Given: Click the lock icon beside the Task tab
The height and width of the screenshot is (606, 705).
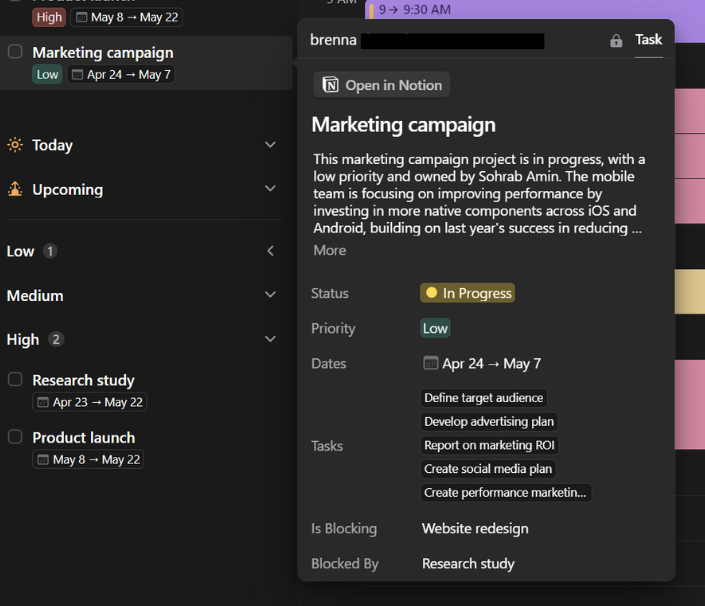Looking at the screenshot, I should point(616,40).
